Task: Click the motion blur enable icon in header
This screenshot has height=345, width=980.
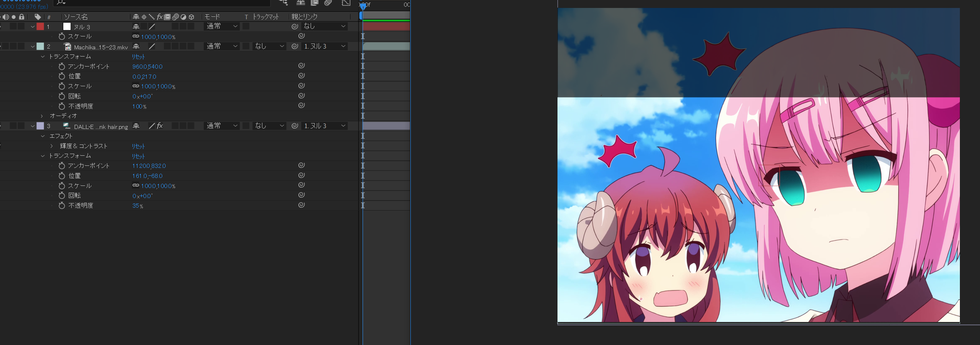Action: (x=328, y=3)
